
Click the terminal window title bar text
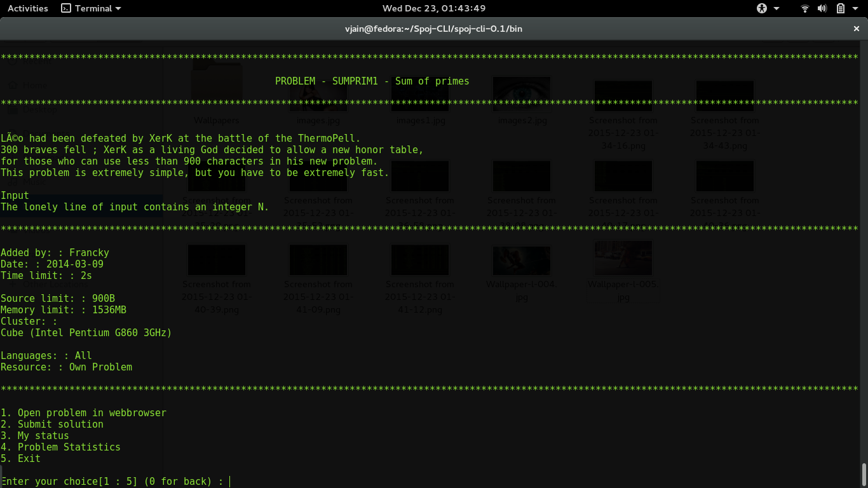[x=434, y=29]
